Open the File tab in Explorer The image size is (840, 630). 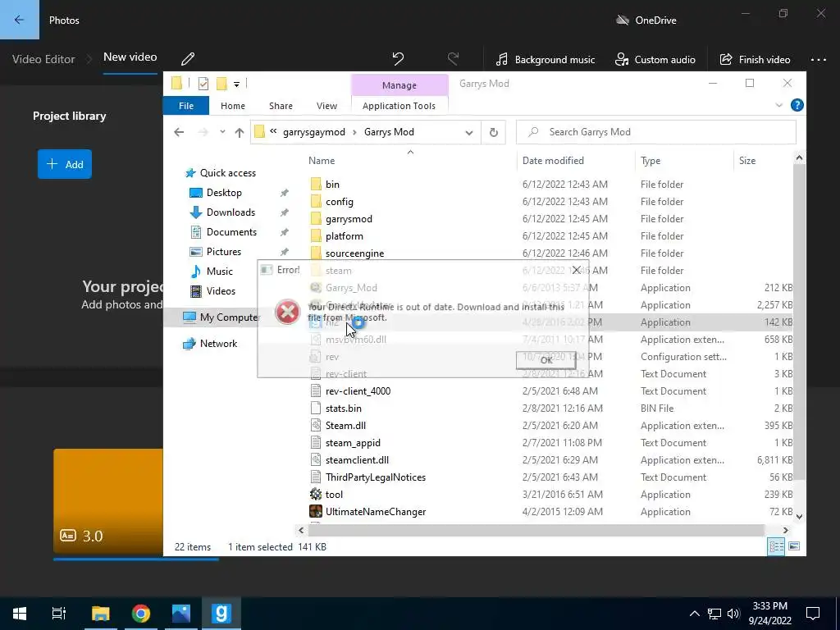(186, 106)
